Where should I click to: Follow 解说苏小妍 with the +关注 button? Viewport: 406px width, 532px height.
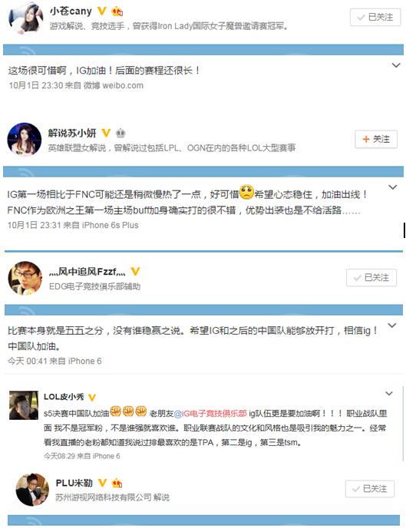(376, 139)
